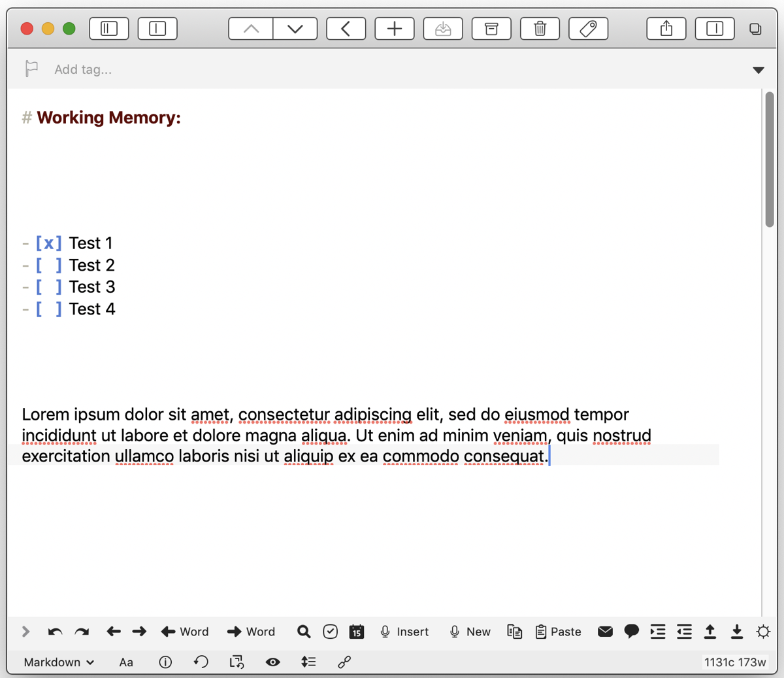This screenshot has width=784, height=678.
Task: Expand the action bar chevron
Action: click(25, 632)
